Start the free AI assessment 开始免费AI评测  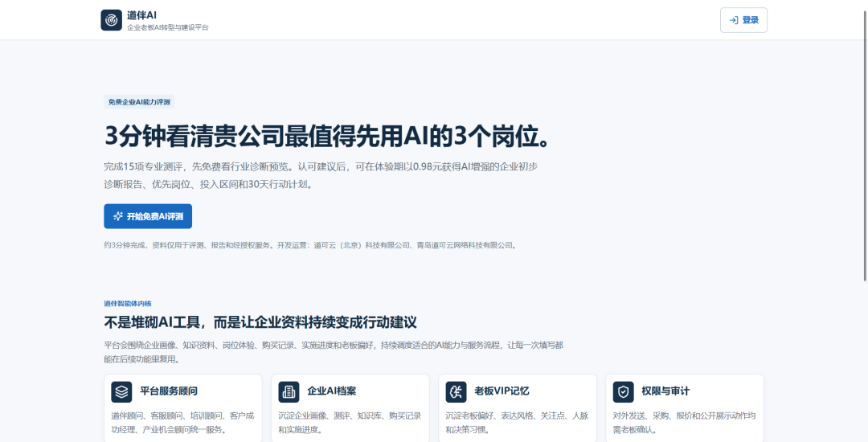(148, 216)
